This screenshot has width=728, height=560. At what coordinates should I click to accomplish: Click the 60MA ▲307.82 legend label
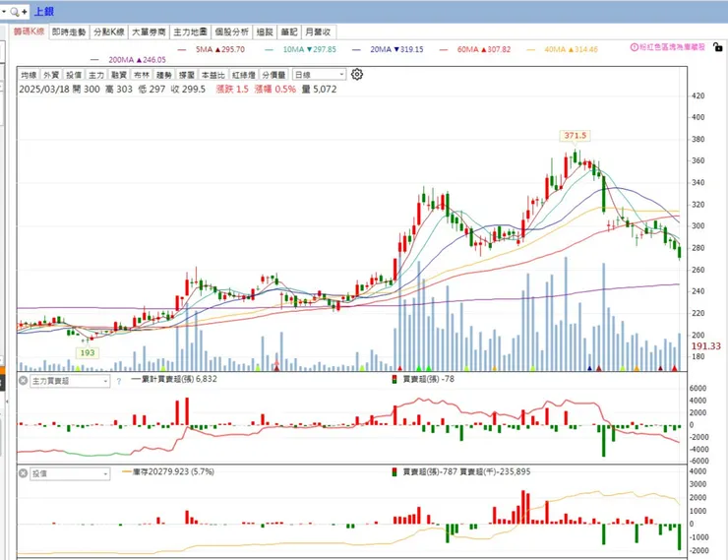pos(484,49)
